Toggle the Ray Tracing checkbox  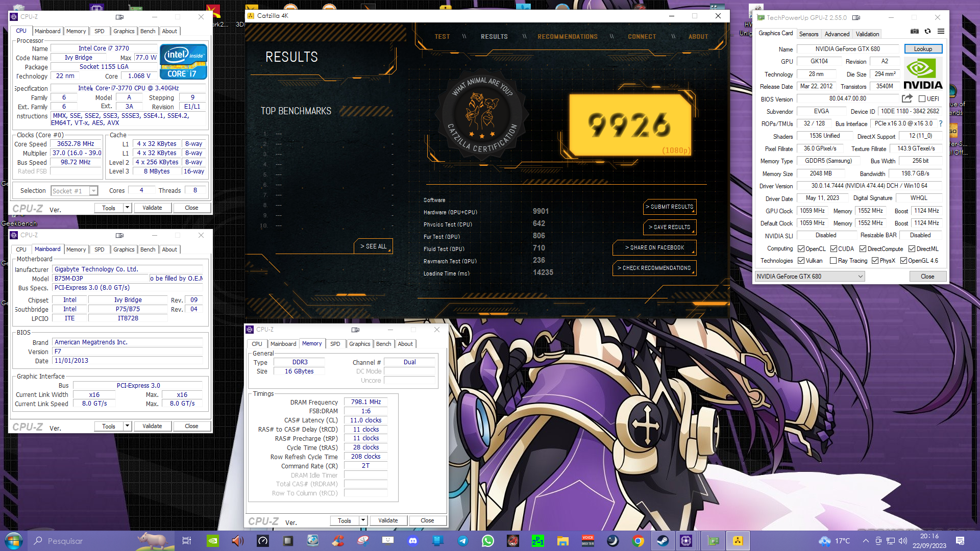(x=833, y=261)
